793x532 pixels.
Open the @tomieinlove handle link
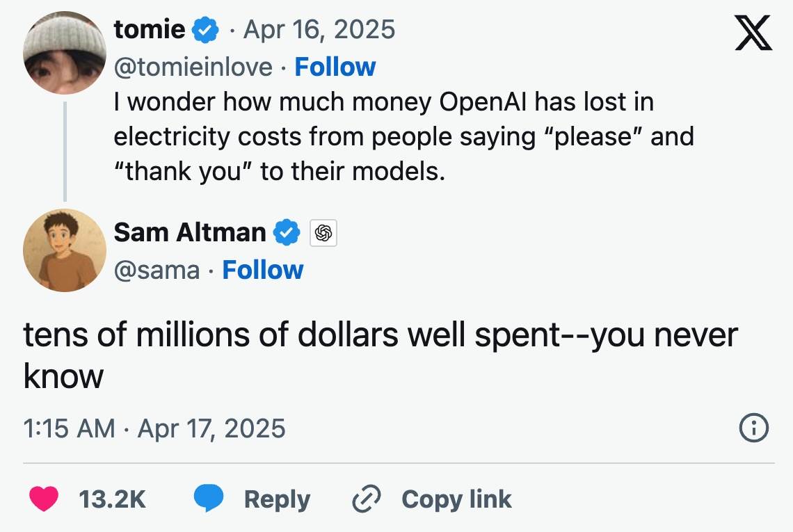click(193, 67)
